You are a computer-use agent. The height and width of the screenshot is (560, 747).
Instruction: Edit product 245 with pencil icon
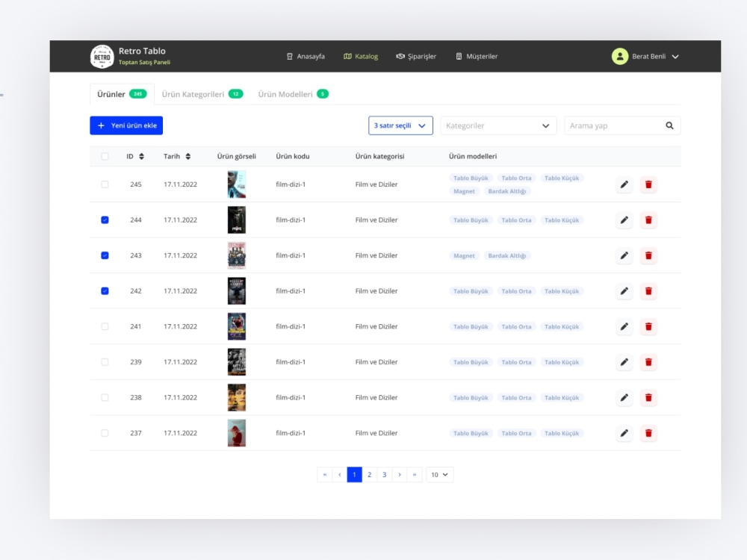[624, 184]
